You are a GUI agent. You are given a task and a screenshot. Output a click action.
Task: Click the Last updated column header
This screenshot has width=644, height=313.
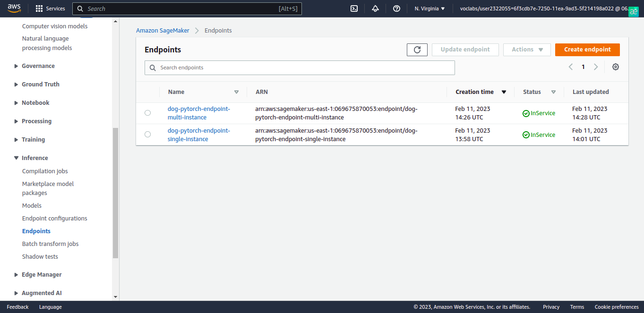tap(591, 92)
